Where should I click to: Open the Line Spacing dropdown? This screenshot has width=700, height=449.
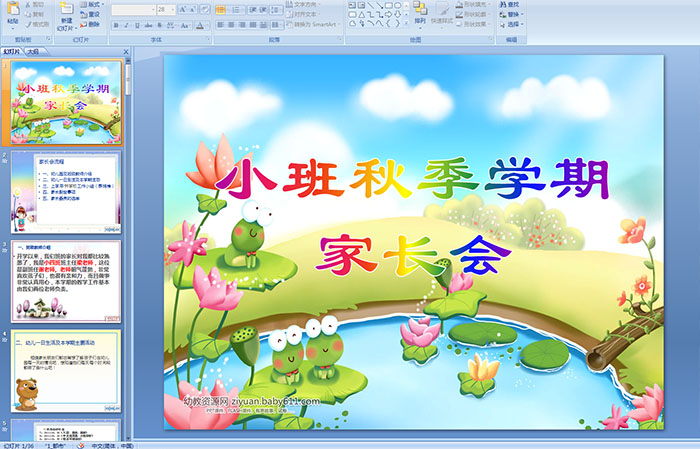(x=277, y=10)
